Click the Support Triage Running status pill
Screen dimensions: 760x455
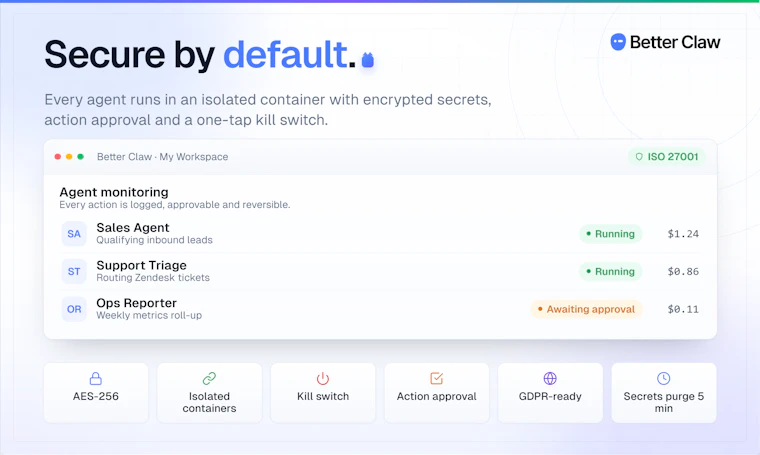pyautogui.click(x=611, y=271)
